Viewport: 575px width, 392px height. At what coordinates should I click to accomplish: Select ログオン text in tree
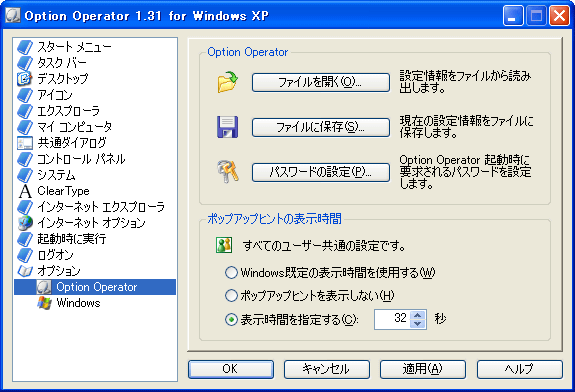pyautogui.click(x=55, y=255)
